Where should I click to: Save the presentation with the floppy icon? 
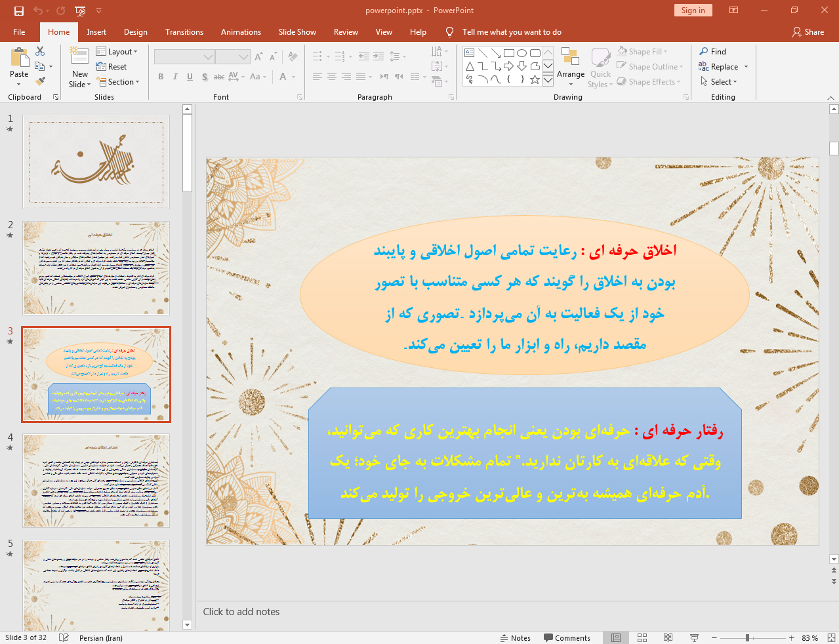[x=18, y=10]
